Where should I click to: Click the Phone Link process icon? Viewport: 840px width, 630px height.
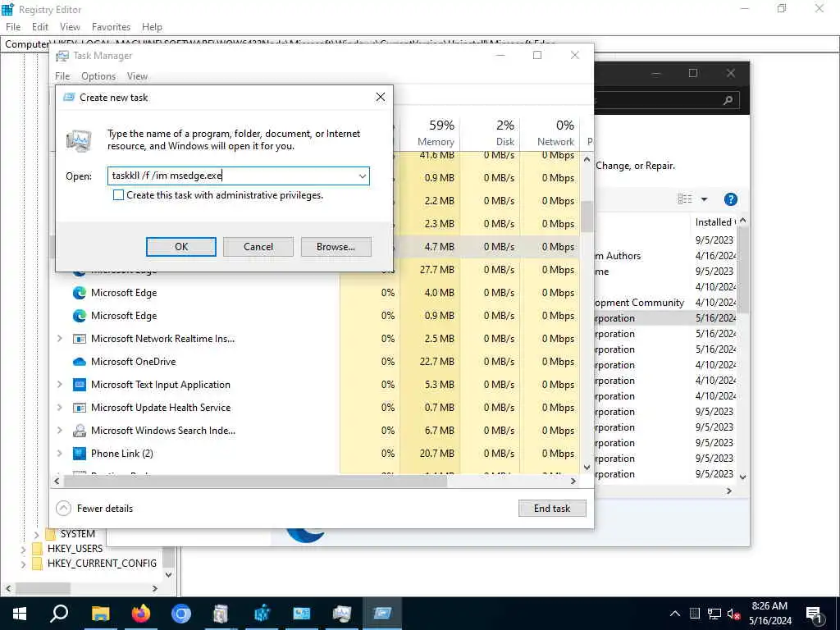pos(80,454)
